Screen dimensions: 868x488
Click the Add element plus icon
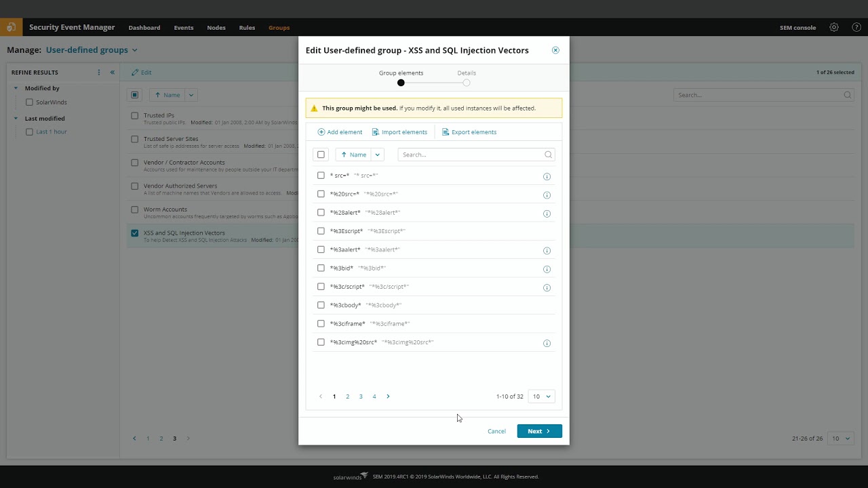pos(321,132)
